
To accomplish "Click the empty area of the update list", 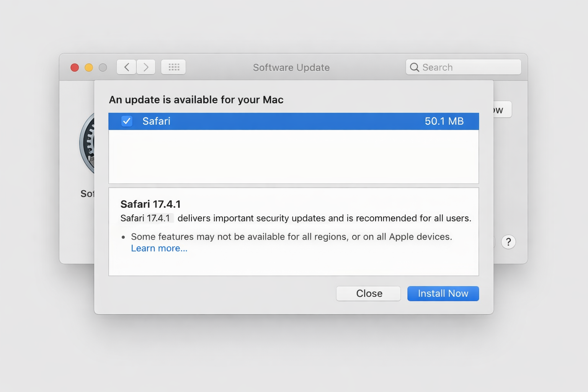I will (294, 157).
